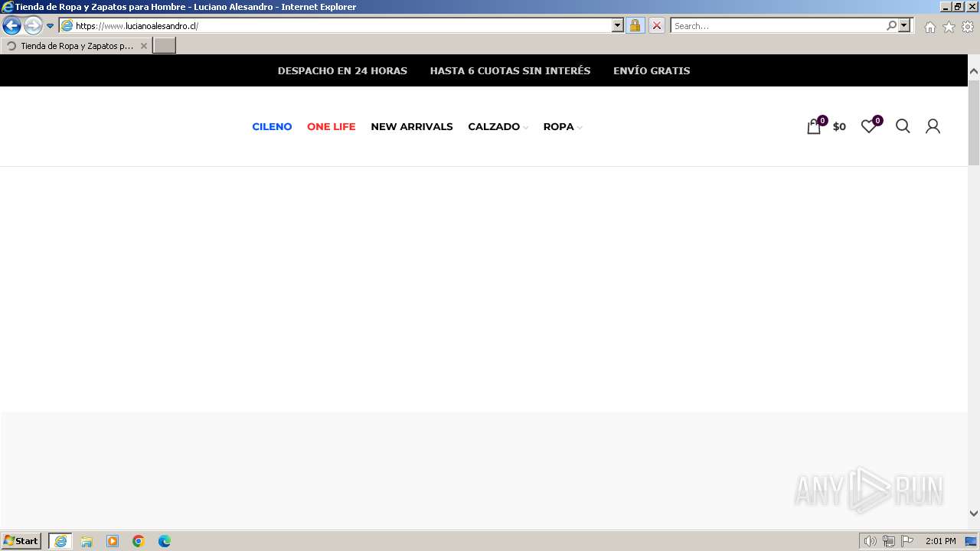
Task: Open the browser Home icon
Action: [x=929, y=27]
